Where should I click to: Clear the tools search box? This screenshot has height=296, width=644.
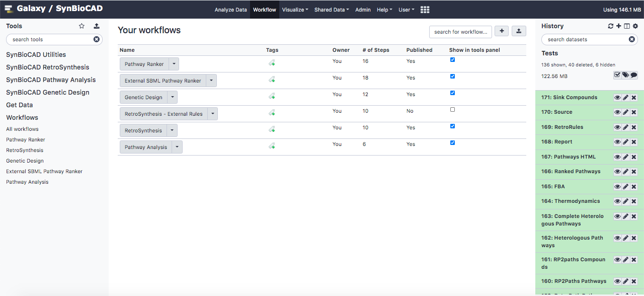point(97,39)
